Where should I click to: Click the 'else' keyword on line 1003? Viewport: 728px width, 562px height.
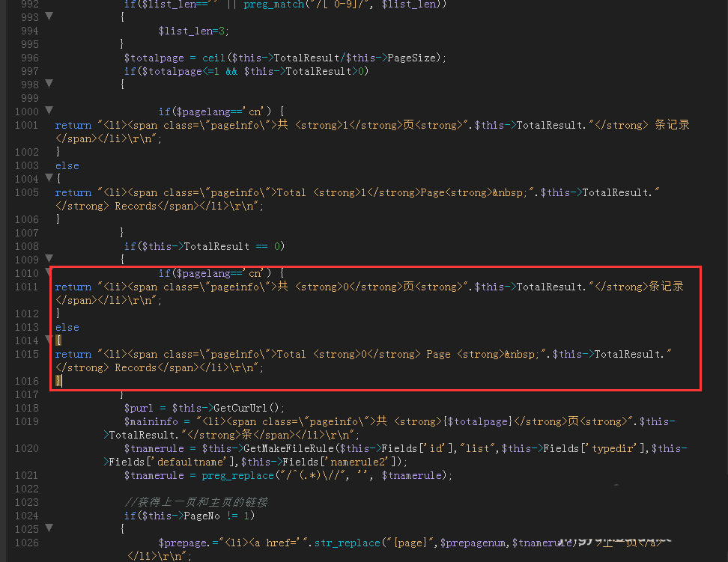tap(67, 165)
